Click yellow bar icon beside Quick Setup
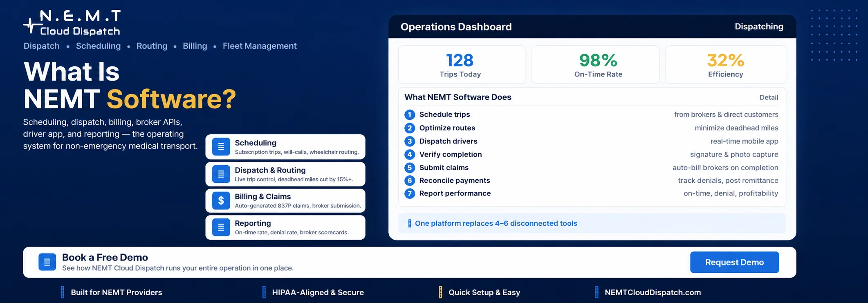The height and width of the screenshot is (303, 868). [x=440, y=292]
